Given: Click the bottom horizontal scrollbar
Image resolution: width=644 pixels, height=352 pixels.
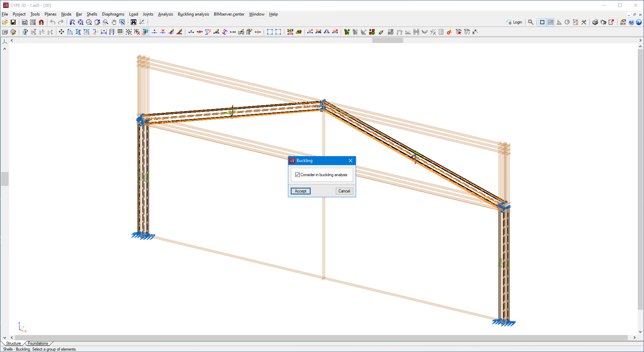Looking at the screenshot, I should coord(321,338).
